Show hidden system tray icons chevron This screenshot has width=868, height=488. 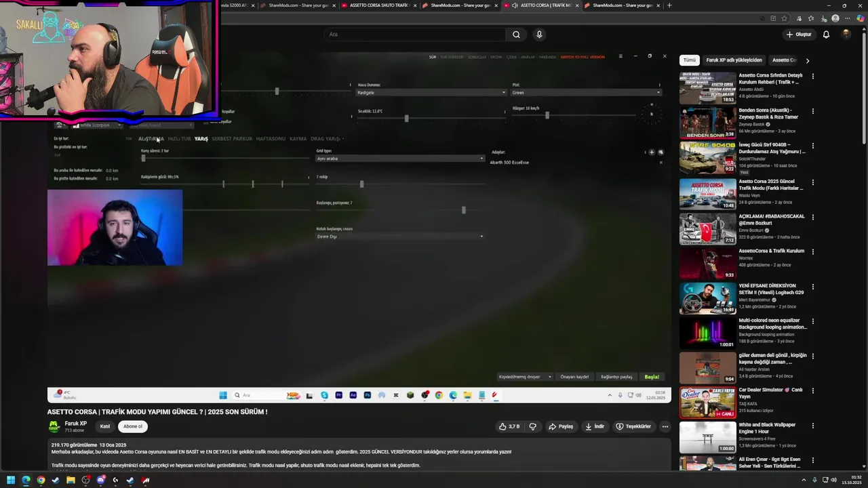pos(804,480)
